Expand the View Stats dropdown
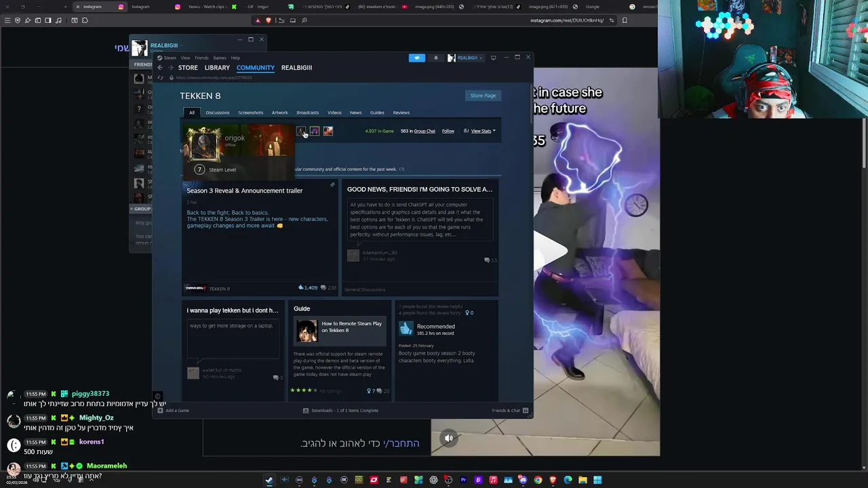Screen dimensions: 868x488 [483, 131]
